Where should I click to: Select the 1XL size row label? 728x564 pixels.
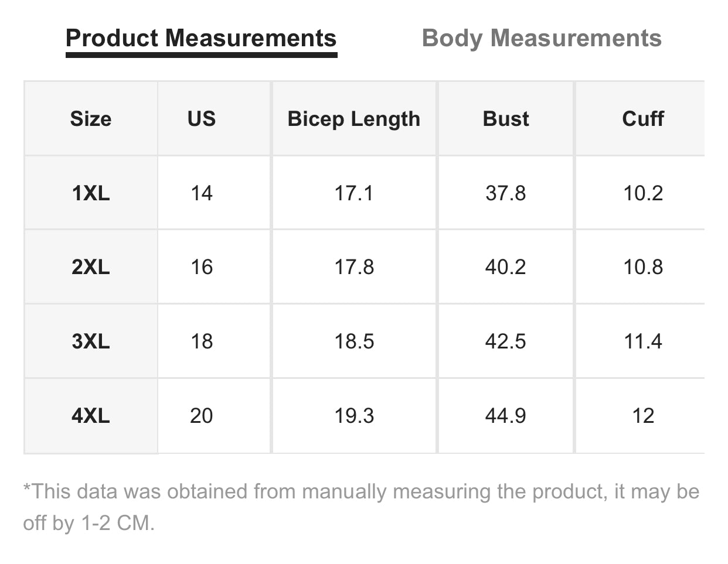[91, 193]
